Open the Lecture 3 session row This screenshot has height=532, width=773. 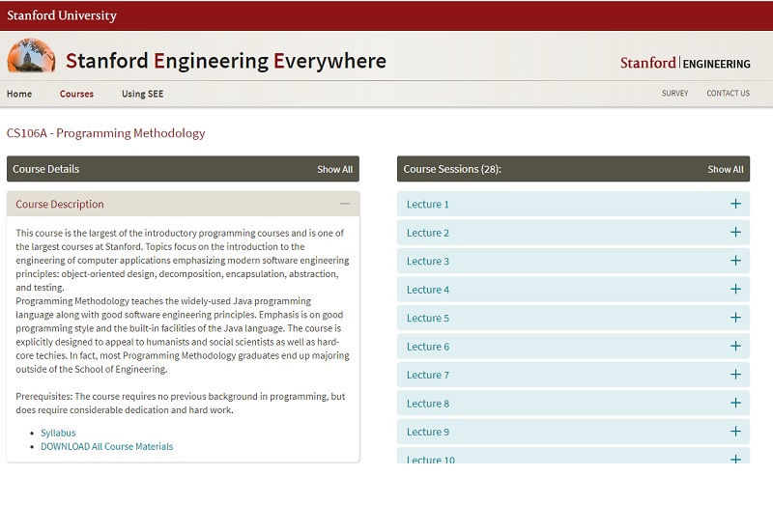(x=573, y=261)
